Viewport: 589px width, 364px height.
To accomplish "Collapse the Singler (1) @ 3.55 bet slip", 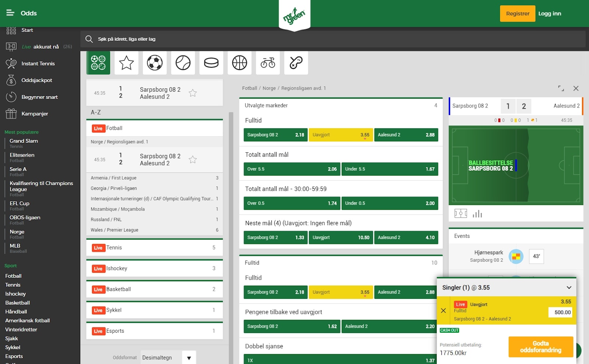I will point(568,287).
